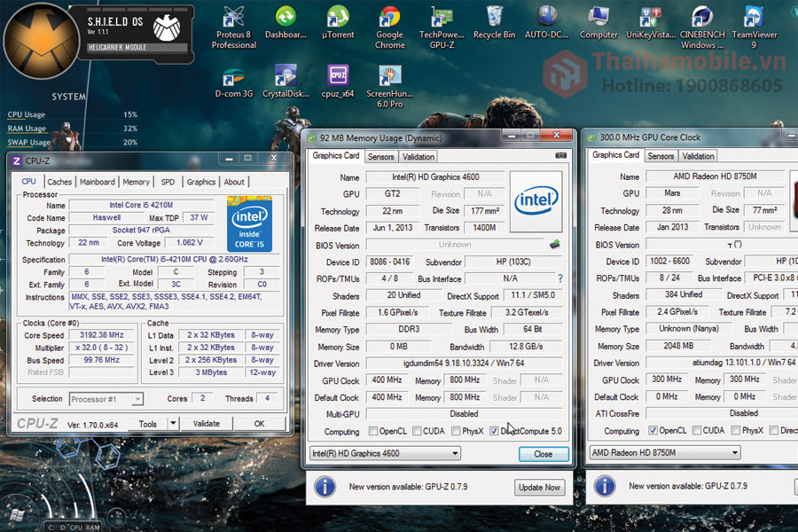Toggle the OpenCL checkbox in Intel GPU-Z

373,431
